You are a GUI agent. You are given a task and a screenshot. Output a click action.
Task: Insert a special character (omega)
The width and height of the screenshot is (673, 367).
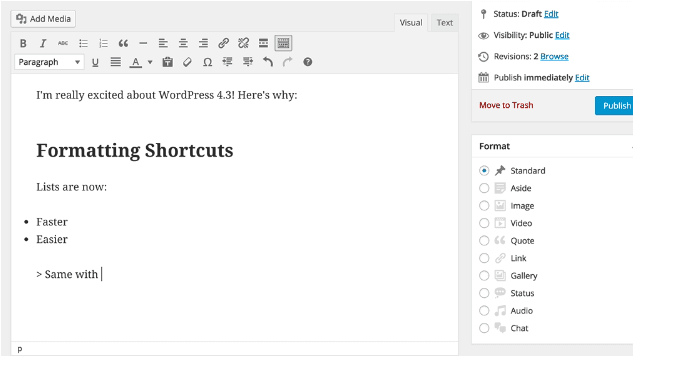click(x=207, y=62)
